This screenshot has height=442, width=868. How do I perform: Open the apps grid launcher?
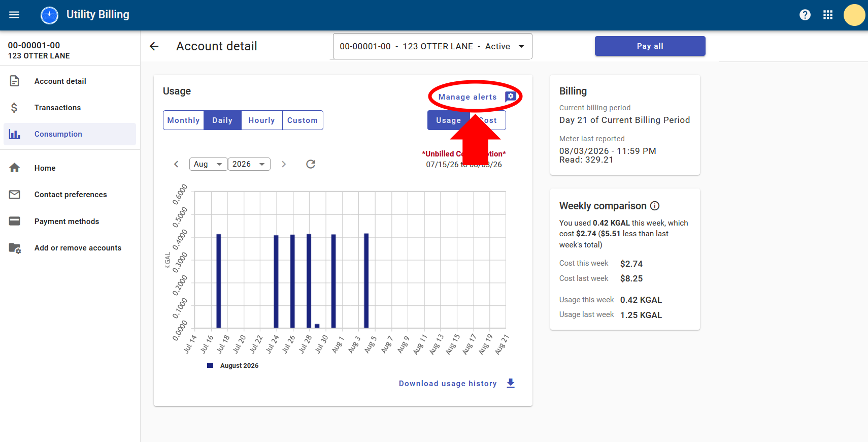tap(828, 15)
